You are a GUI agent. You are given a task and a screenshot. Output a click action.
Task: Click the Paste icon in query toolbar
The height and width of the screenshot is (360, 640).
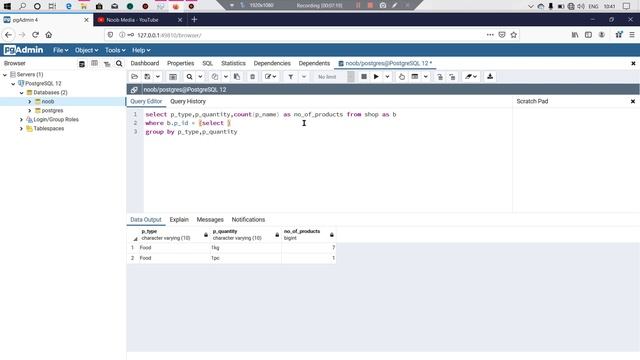tap(237, 77)
